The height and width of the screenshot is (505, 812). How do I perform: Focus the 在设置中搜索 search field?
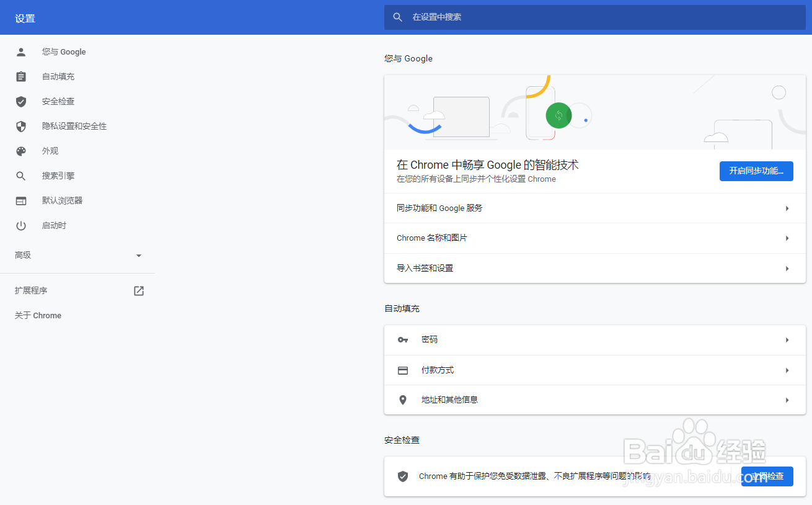[x=595, y=17]
